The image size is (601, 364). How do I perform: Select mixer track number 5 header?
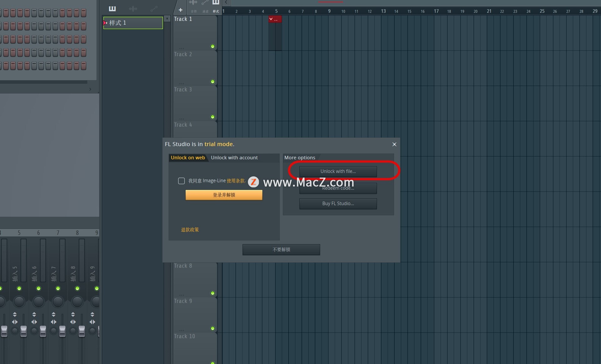click(19, 233)
